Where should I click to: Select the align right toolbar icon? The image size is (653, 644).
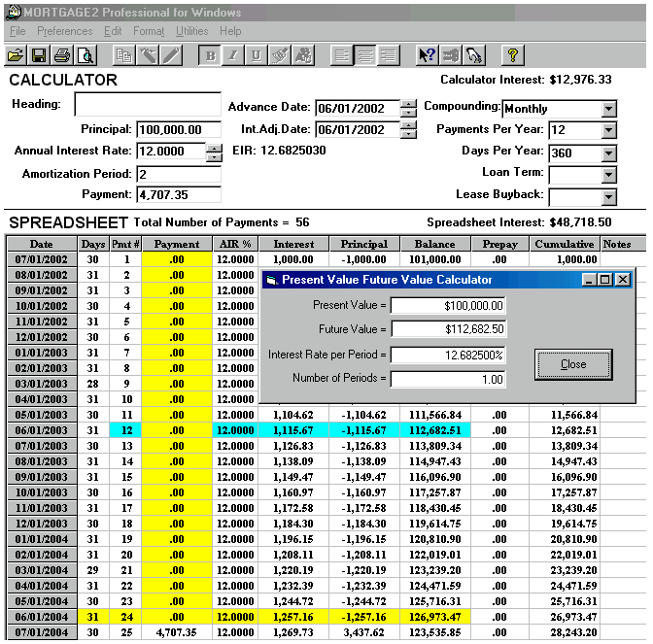tap(390, 55)
